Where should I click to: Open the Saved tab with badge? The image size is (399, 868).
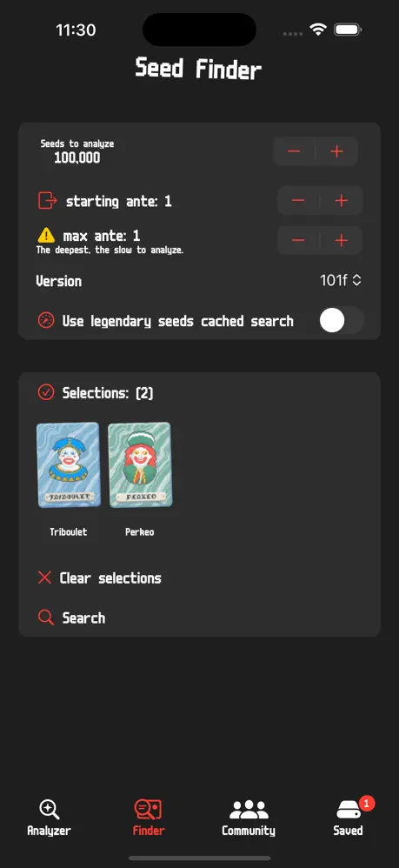348,817
